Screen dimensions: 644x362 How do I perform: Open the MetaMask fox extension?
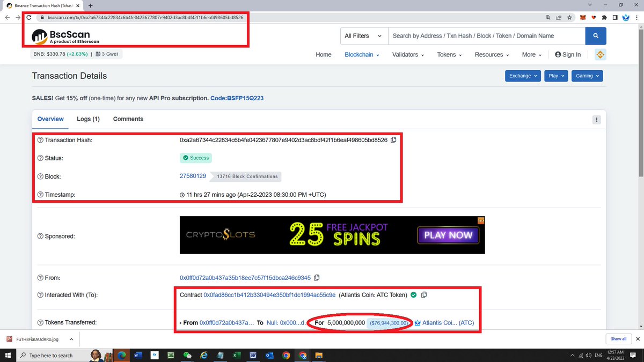[583, 18]
